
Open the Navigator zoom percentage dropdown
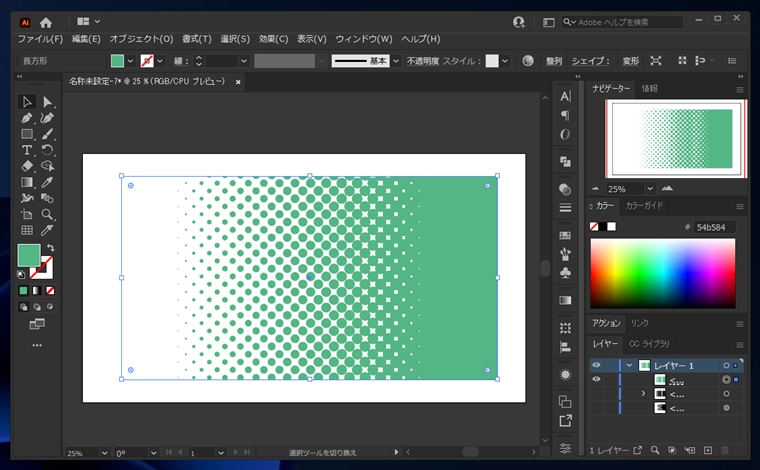coord(650,188)
